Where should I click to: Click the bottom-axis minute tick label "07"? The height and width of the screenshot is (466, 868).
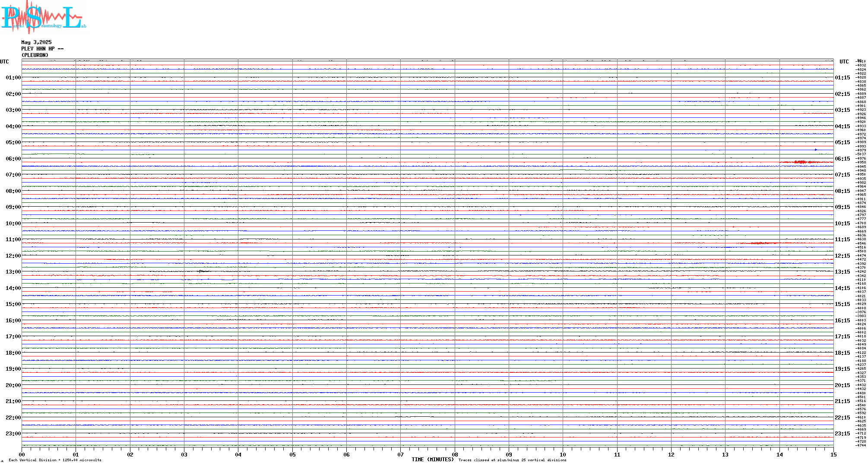(x=400, y=454)
